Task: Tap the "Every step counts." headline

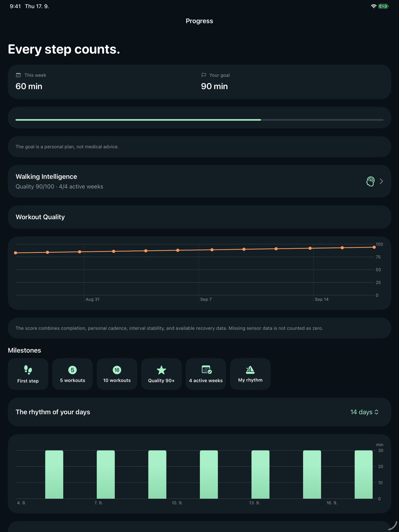Action: 64,49
